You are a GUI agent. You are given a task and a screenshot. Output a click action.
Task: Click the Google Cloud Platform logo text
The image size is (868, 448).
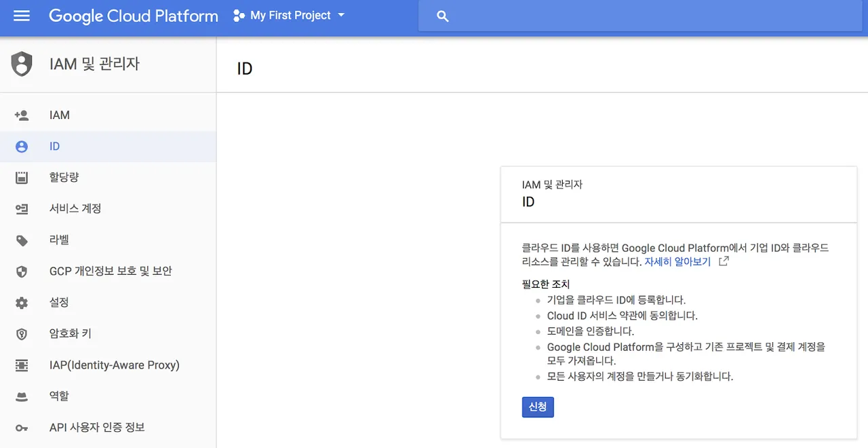134,16
